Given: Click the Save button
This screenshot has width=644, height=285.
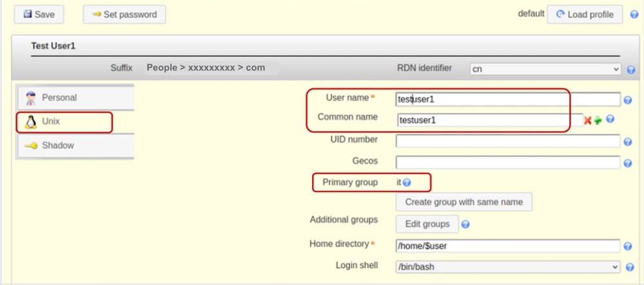Looking at the screenshot, I should pyautogui.click(x=39, y=14).
